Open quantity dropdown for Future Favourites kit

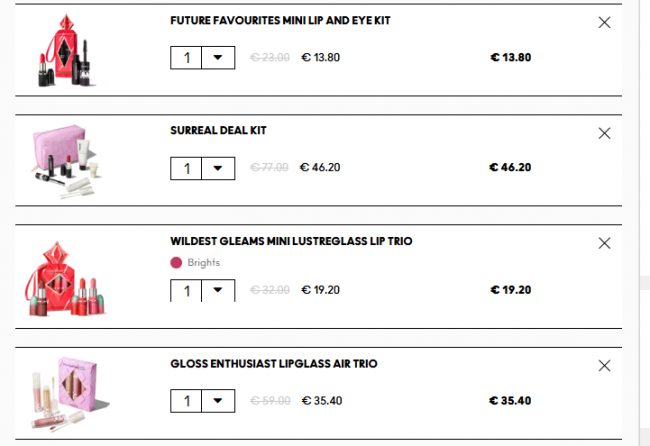(x=217, y=57)
